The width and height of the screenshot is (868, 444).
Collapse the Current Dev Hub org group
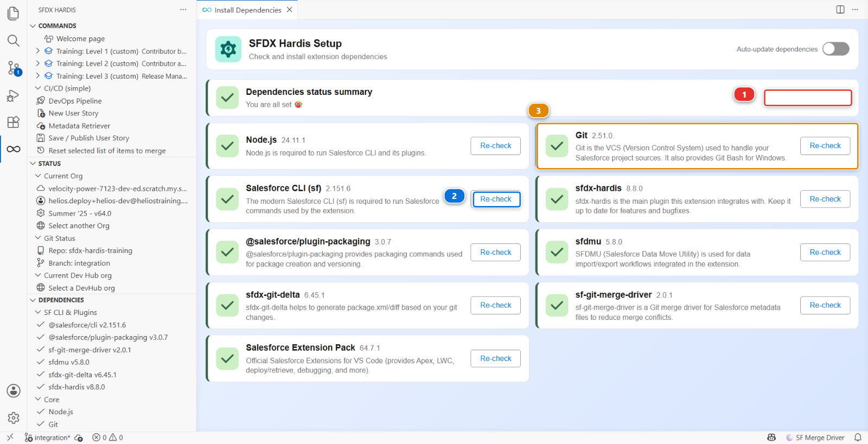point(38,275)
